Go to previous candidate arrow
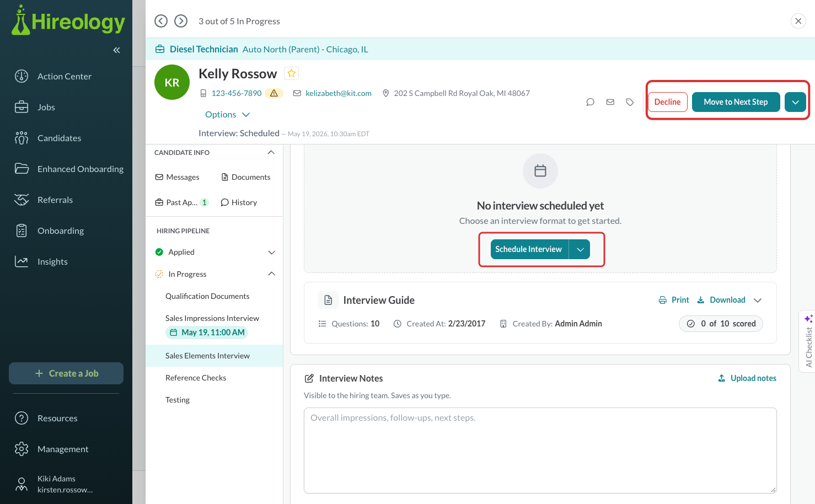This screenshot has width=815, height=504. click(x=161, y=21)
